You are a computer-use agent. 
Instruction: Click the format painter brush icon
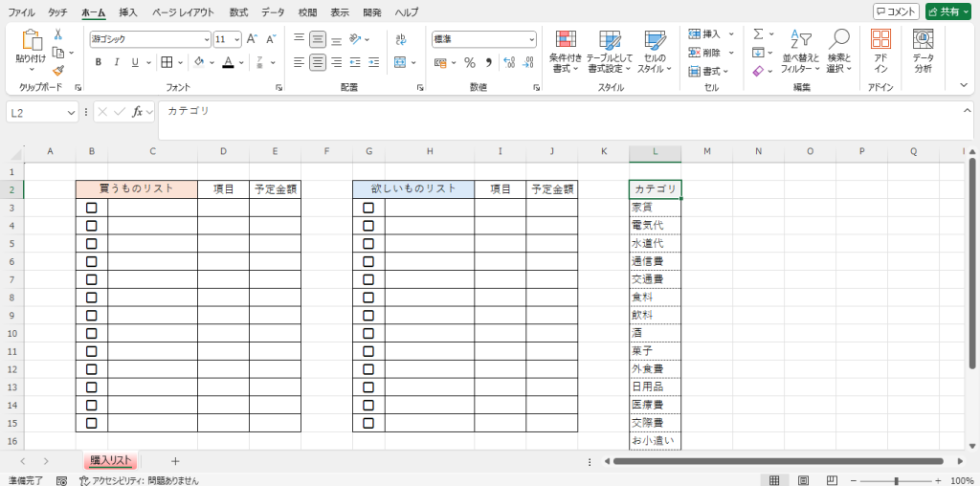point(58,71)
